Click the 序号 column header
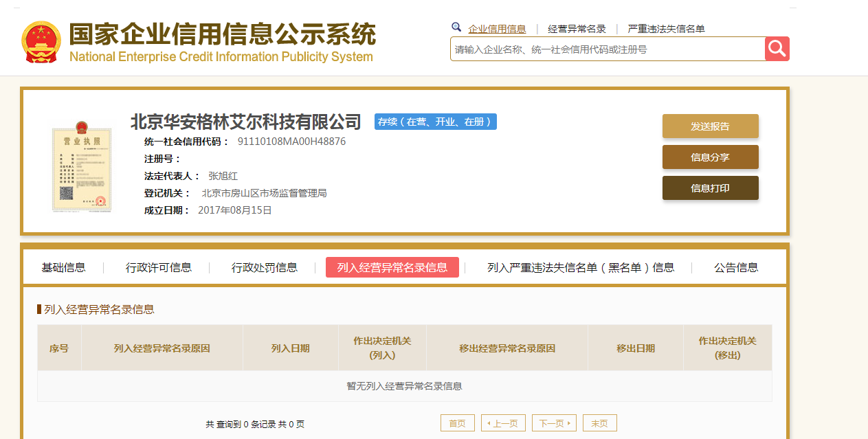 point(59,348)
